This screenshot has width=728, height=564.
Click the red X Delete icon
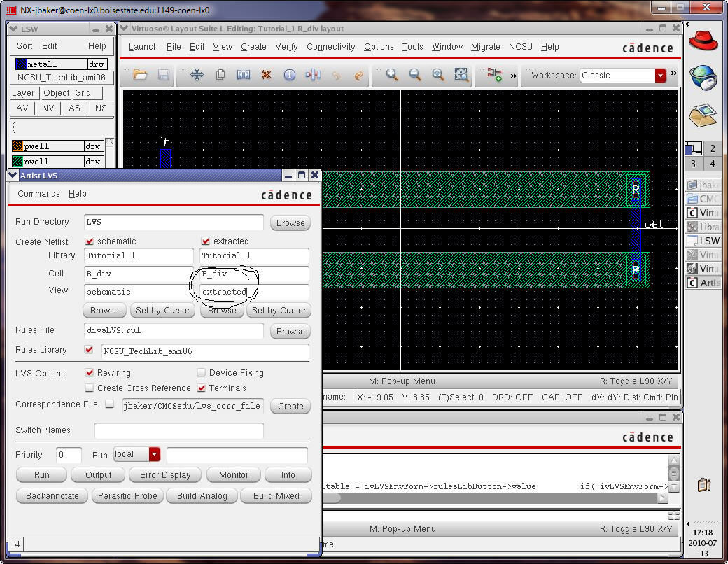[266, 75]
